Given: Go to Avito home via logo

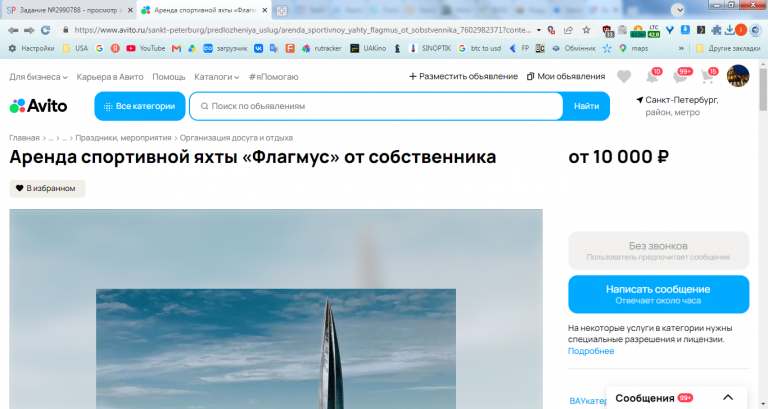Looking at the screenshot, I should point(38,106).
